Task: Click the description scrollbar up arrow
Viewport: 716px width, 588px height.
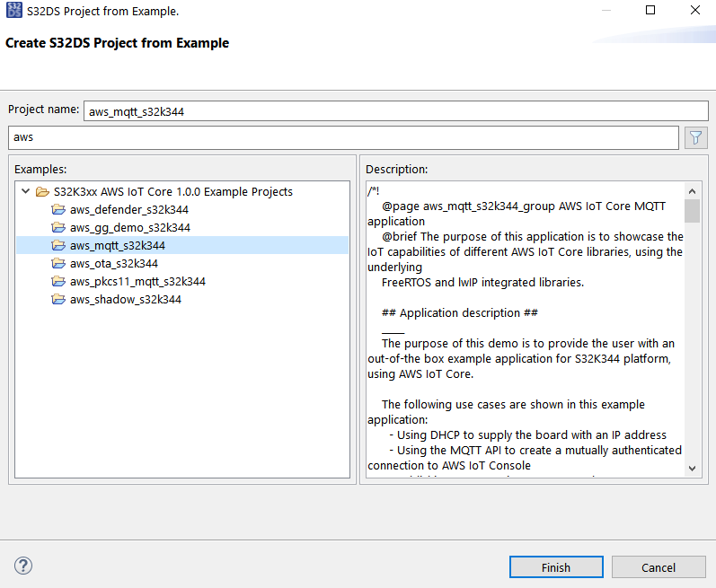Action: click(x=692, y=191)
